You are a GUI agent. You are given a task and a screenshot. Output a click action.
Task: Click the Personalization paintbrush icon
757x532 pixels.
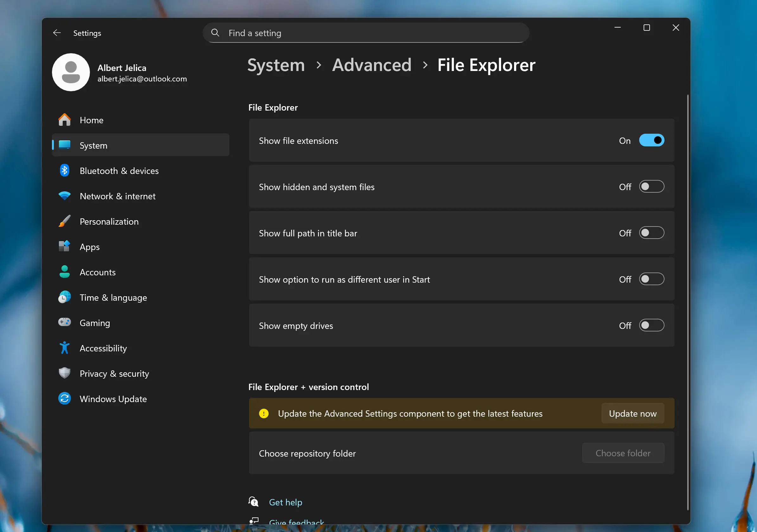click(x=65, y=221)
